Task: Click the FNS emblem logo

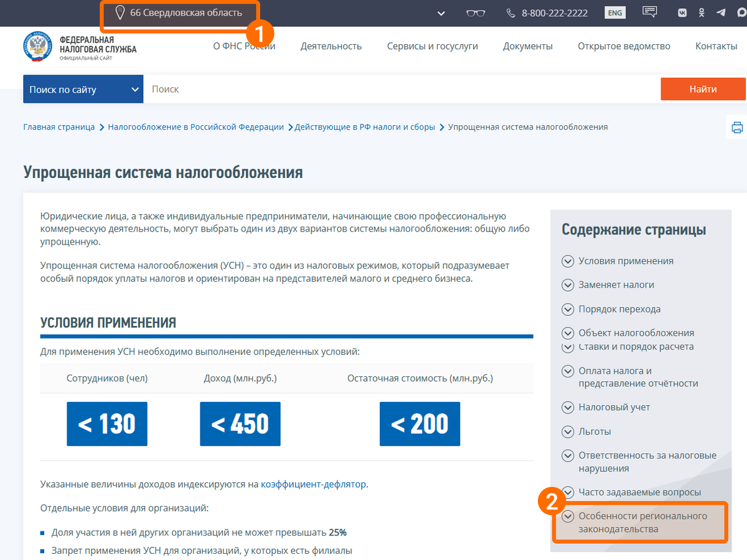Action: click(x=37, y=47)
